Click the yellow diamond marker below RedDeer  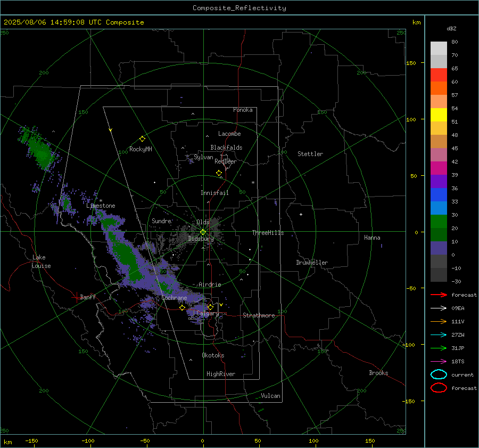[219, 173]
